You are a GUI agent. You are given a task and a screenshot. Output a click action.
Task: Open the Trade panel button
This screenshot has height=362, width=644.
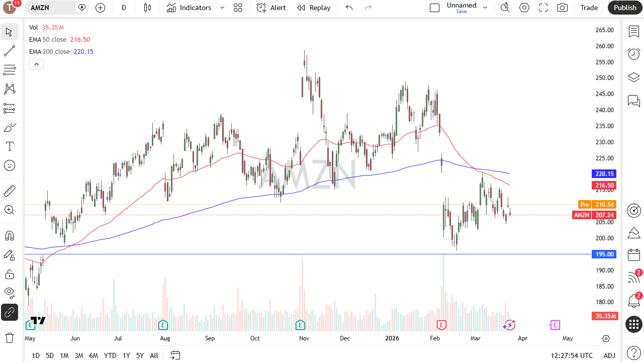click(x=589, y=8)
